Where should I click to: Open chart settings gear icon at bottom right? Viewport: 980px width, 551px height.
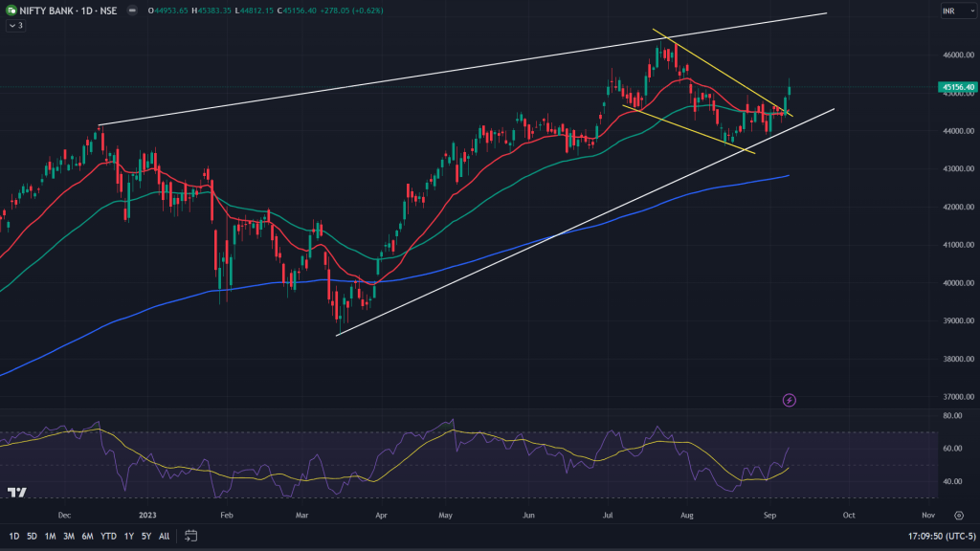click(x=958, y=515)
